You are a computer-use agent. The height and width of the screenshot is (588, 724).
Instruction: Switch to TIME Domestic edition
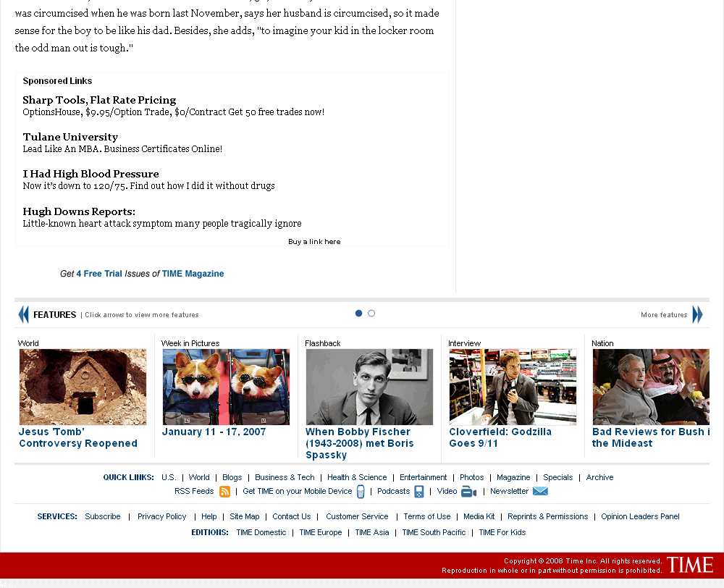(261, 532)
